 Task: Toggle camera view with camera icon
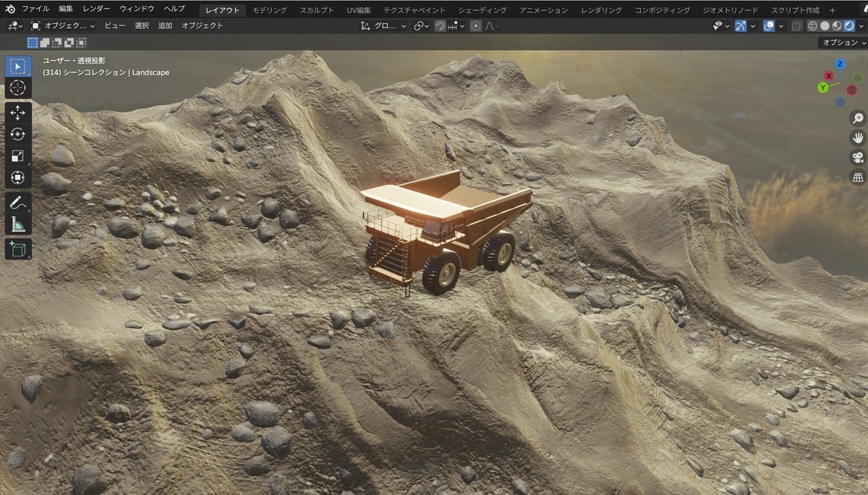(858, 157)
